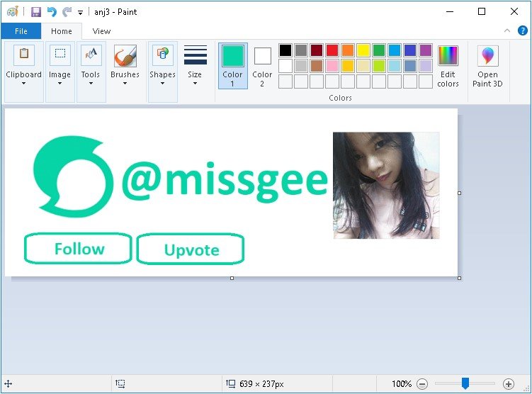Pick the light yellow color swatch
Screen dimensions: 532x394
pos(363,66)
